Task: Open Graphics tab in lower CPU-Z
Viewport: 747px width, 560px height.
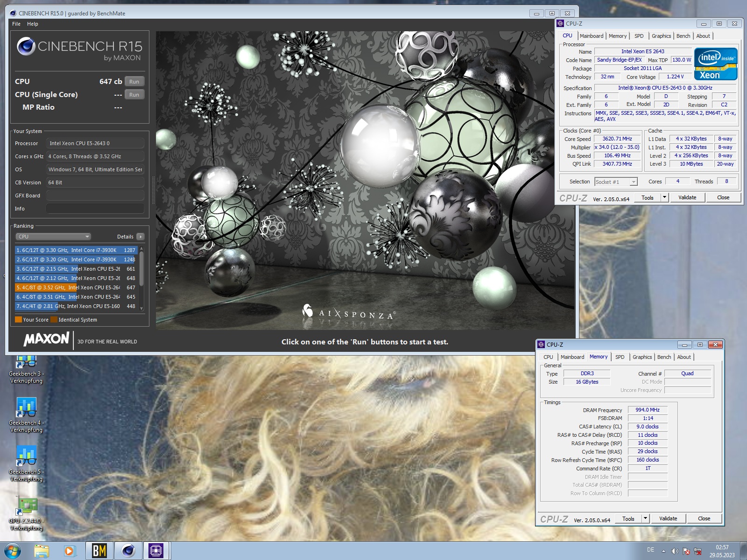Action: tap(642, 357)
